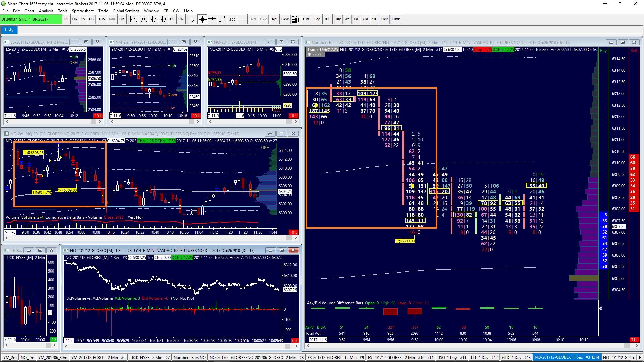This screenshot has width=644, height=362.
Task: Activate the chart values crosshair tool
Action: tap(202, 19)
